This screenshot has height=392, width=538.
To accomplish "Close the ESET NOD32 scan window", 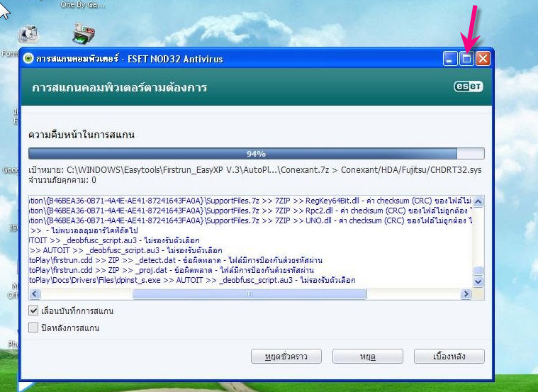I will tap(483, 59).
